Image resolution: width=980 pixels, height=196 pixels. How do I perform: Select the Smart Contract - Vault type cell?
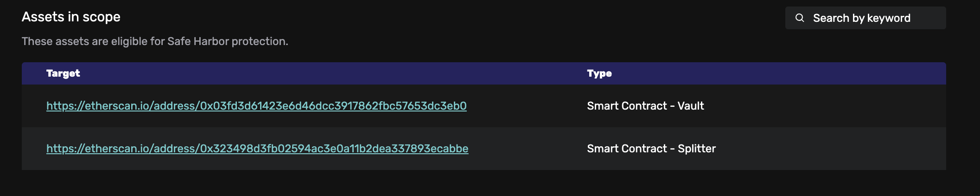point(645,106)
